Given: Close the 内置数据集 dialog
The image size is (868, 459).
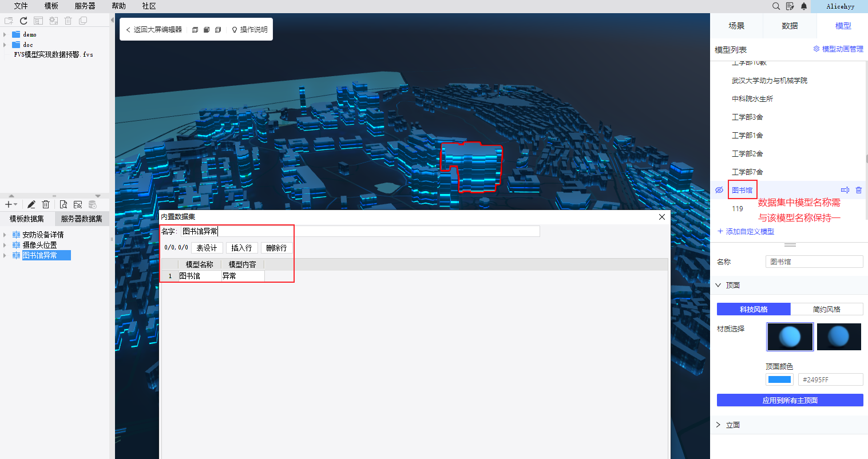Looking at the screenshot, I should pyautogui.click(x=662, y=217).
